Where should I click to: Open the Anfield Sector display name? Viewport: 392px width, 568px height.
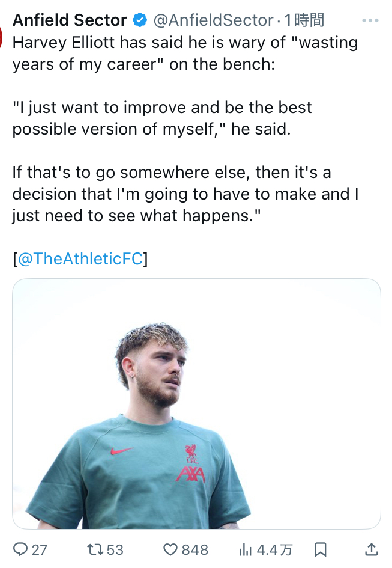point(70,20)
